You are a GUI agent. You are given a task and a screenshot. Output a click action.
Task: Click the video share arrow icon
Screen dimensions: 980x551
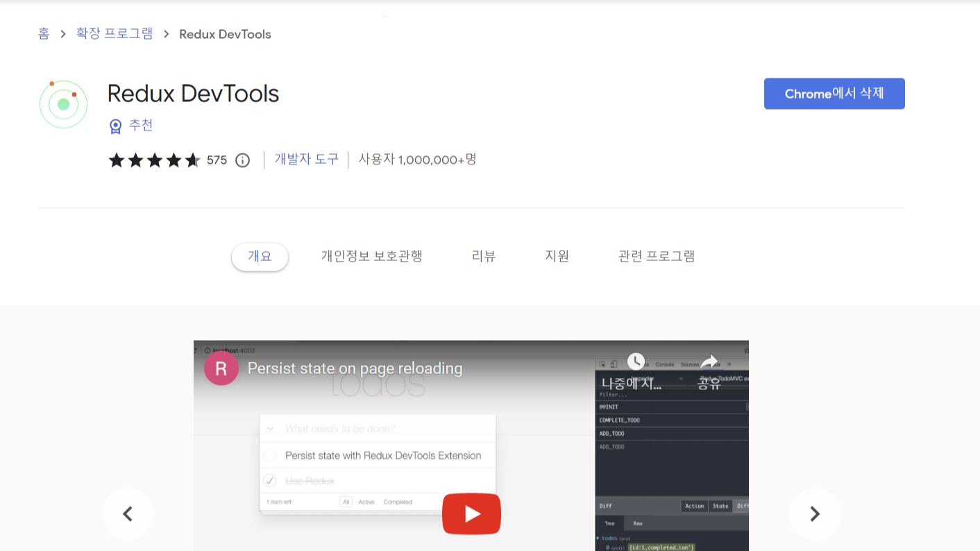(709, 361)
